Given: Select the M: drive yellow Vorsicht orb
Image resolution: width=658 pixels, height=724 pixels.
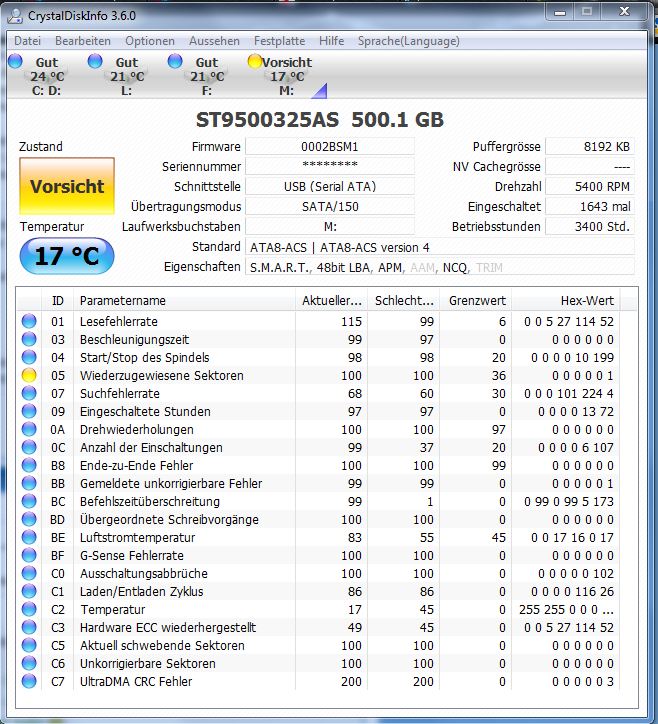Looking at the screenshot, I should click(254, 61).
